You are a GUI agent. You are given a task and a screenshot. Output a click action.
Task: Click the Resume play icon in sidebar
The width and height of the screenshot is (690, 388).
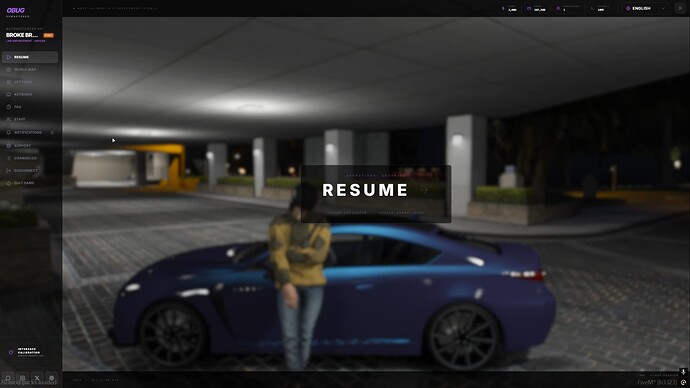(8, 57)
